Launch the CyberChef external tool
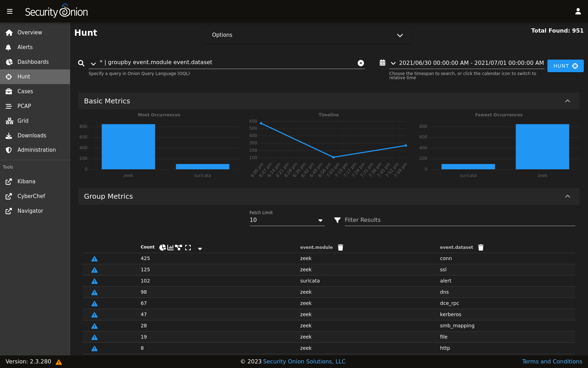The image size is (588, 368). tap(35, 196)
